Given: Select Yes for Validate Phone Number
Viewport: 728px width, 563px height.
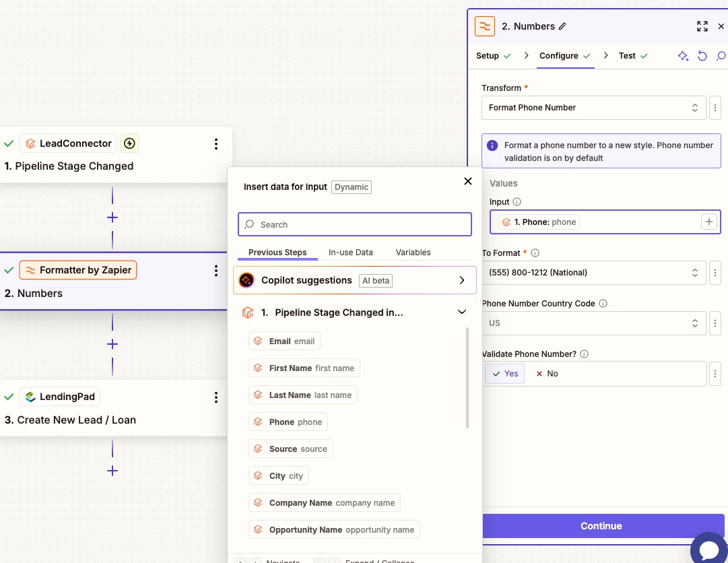Looking at the screenshot, I should (x=504, y=374).
